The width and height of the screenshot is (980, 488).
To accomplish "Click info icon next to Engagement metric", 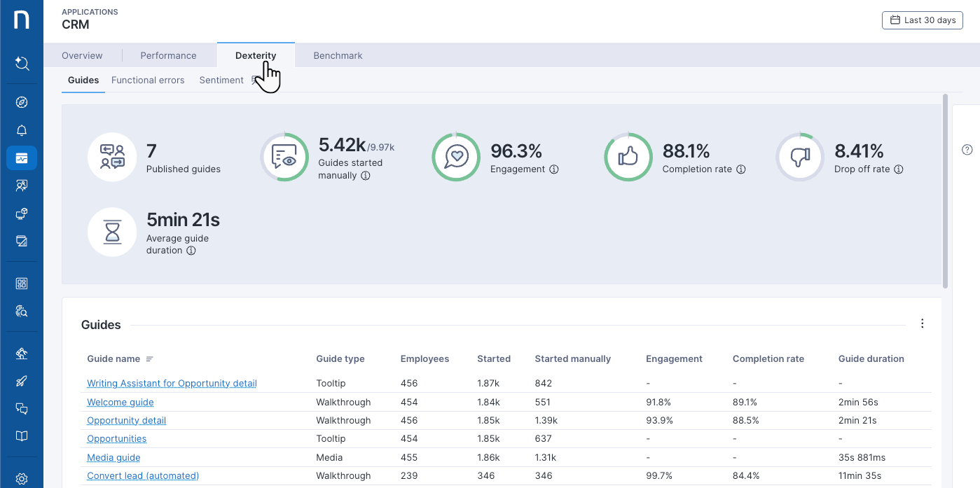I will pyautogui.click(x=554, y=169).
